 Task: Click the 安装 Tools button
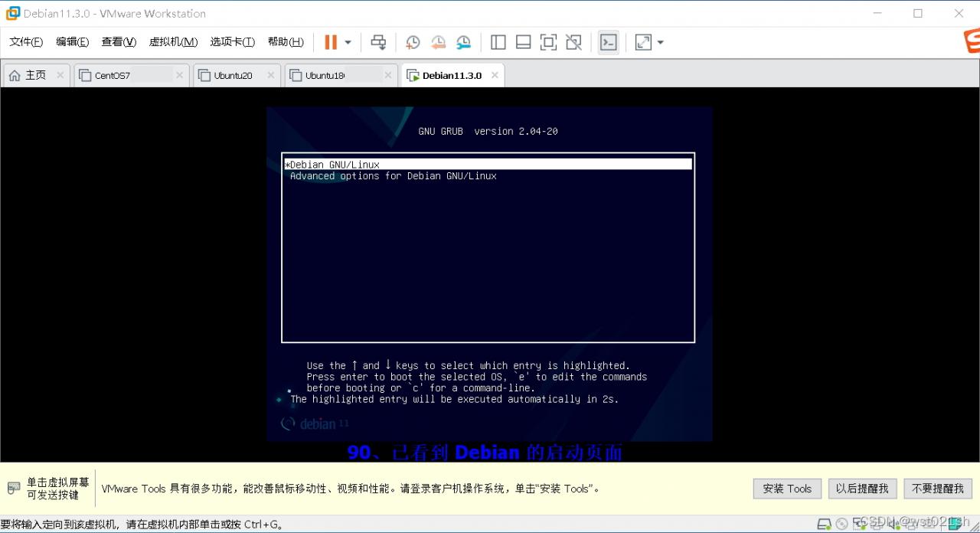(787, 489)
